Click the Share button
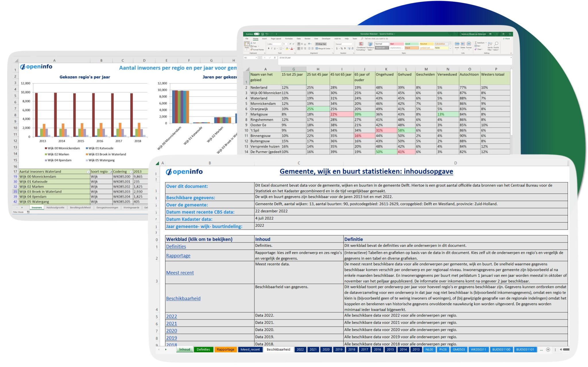This screenshot has width=588, height=367. coord(506,38)
